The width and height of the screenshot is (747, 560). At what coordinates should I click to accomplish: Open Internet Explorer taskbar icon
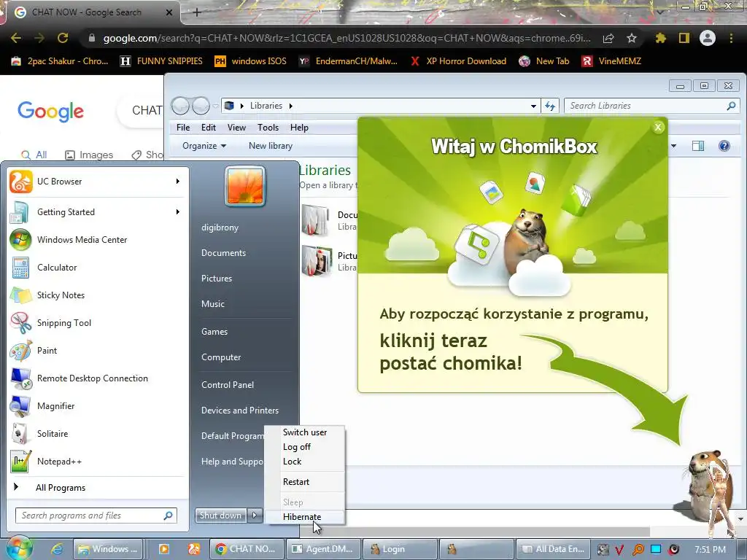coord(57,548)
